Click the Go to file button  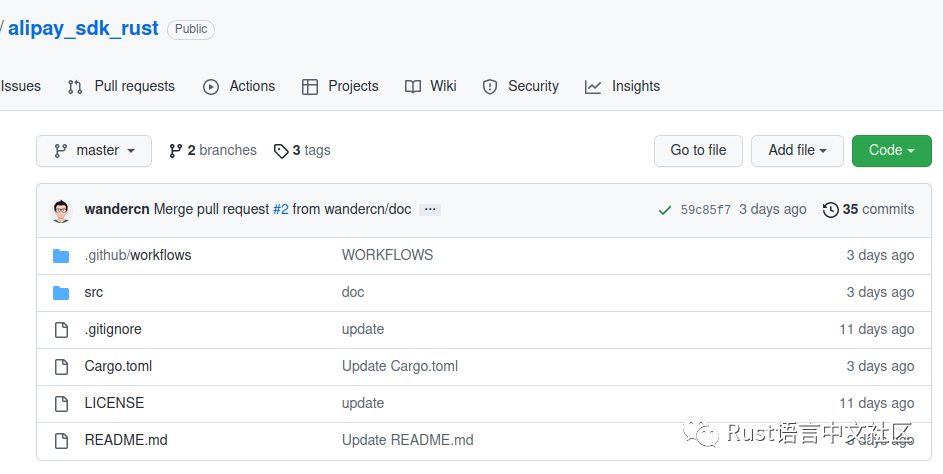pos(698,150)
